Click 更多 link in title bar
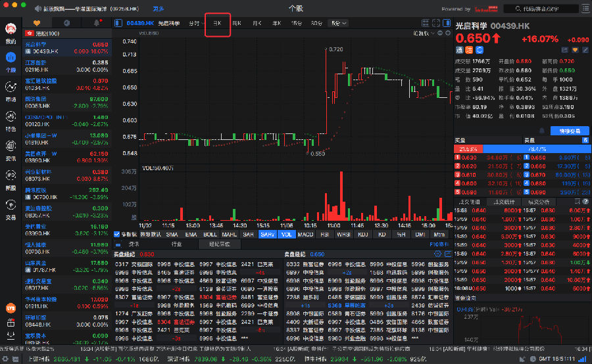This screenshot has height=364, width=592. tap(159, 9)
